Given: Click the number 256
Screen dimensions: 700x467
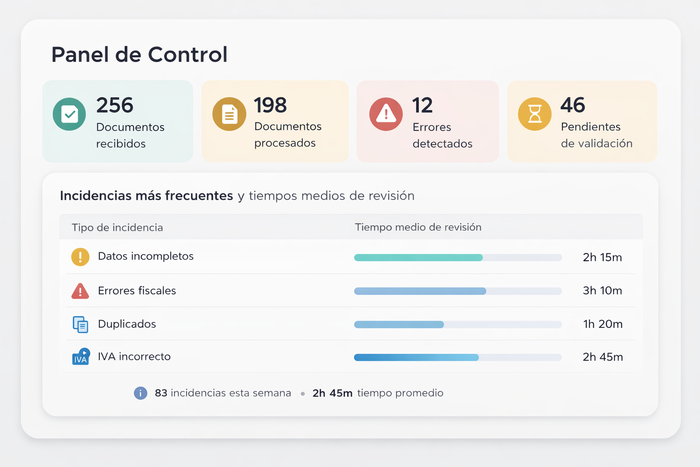Looking at the screenshot, I should click(x=115, y=105).
